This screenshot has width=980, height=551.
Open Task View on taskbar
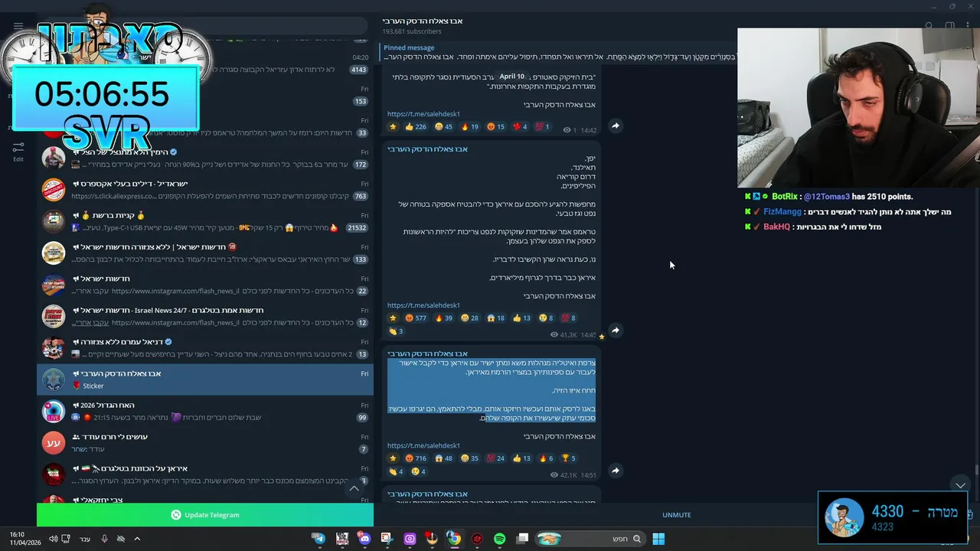click(x=522, y=539)
